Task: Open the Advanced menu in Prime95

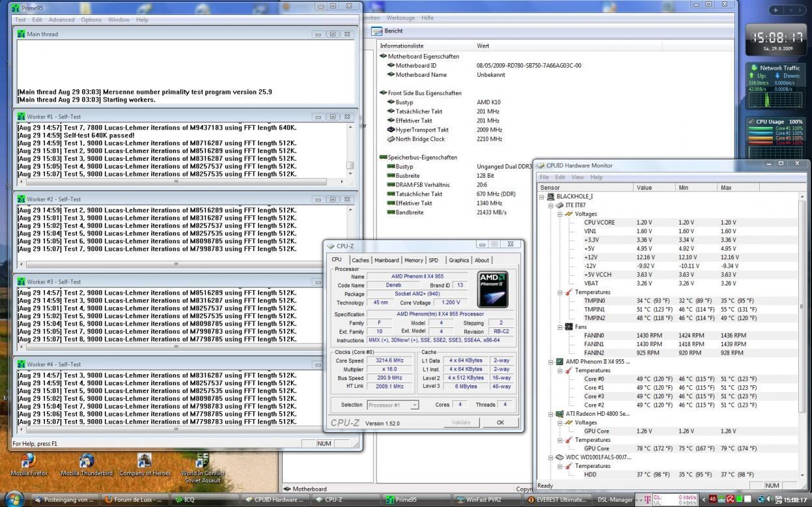Action: tap(61, 20)
